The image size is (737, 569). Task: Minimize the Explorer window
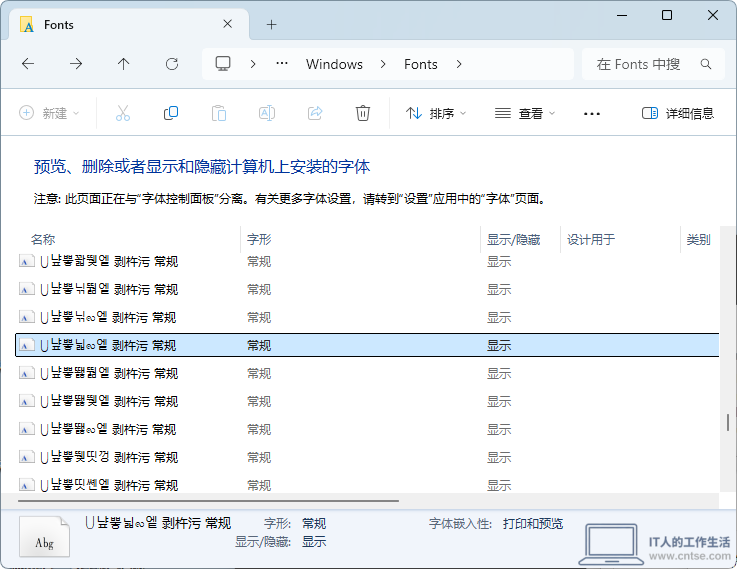(622, 16)
